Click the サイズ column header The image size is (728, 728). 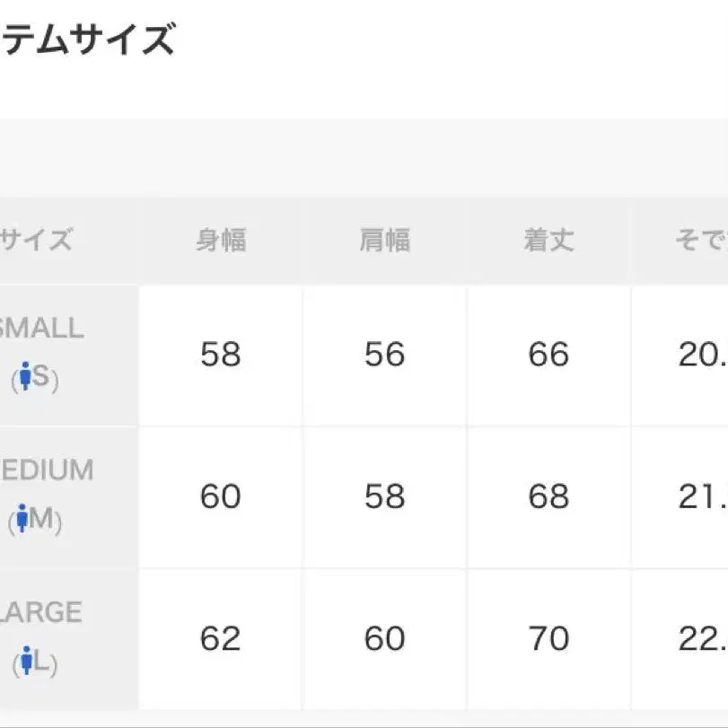[x=36, y=240]
